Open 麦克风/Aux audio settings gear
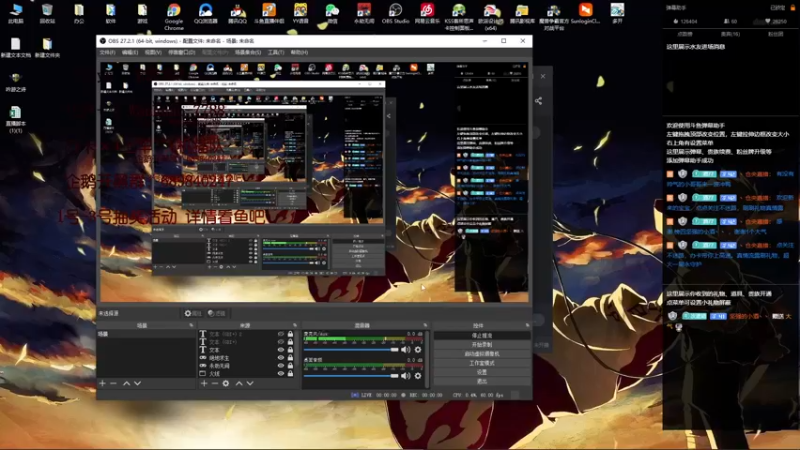800x450 pixels. [x=418, y=350]
